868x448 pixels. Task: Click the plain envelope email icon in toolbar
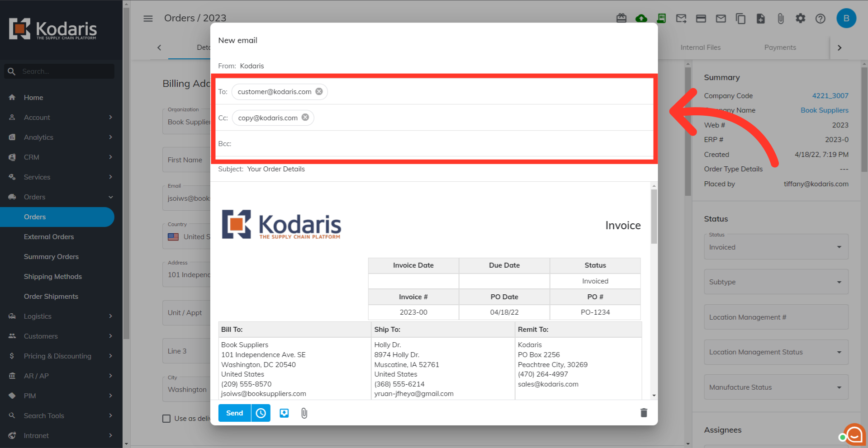pos(721,19)
